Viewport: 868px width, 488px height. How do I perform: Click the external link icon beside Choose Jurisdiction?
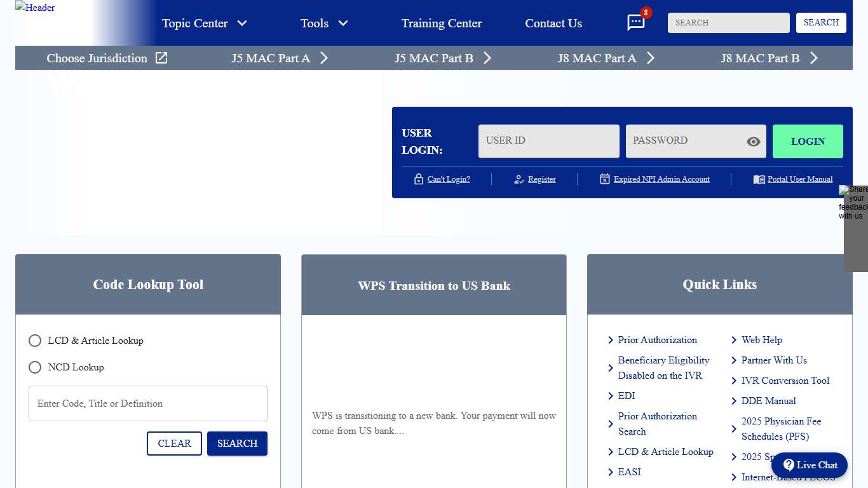tap(162, 58)
